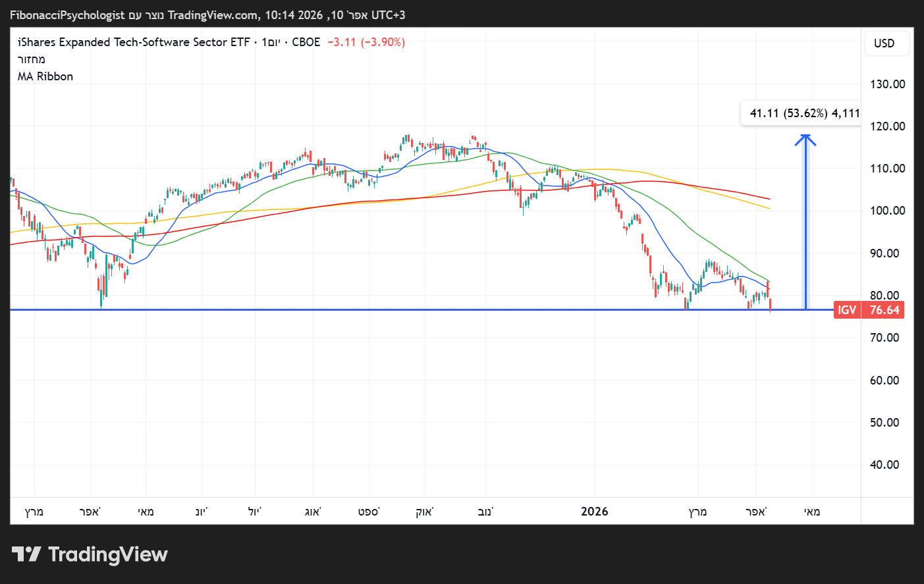This screenshot has height=584, width=924.
Task: Click the 40.00 price scale label
Action: click(884, 465)
